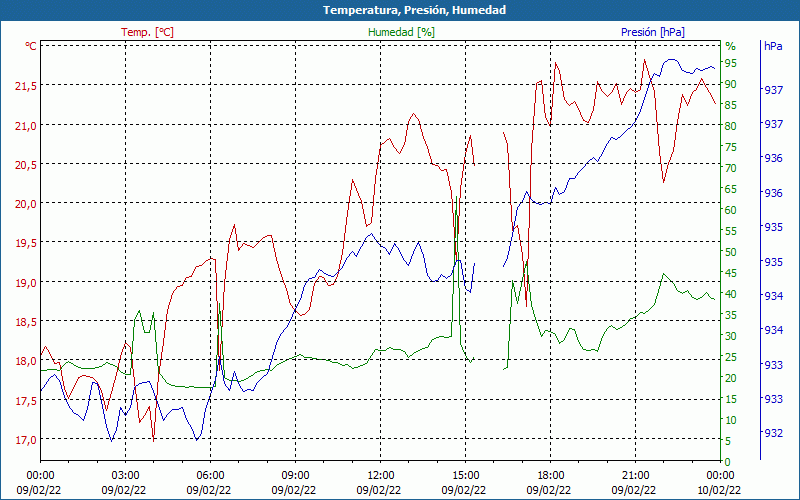Click the '21:00' time axis label
The height and width of the screenshot is (500, 800).
click(x=636, y=476)
